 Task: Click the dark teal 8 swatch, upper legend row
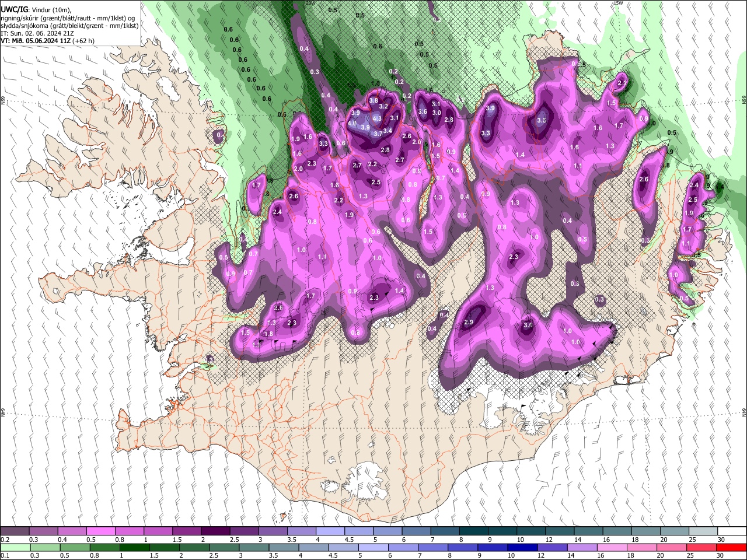[x=474, y=531]
